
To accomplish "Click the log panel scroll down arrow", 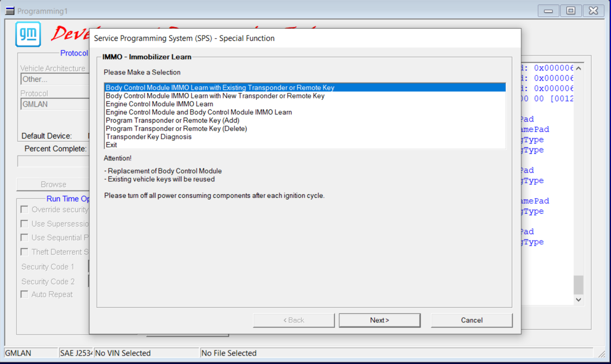I will point(578,300).
